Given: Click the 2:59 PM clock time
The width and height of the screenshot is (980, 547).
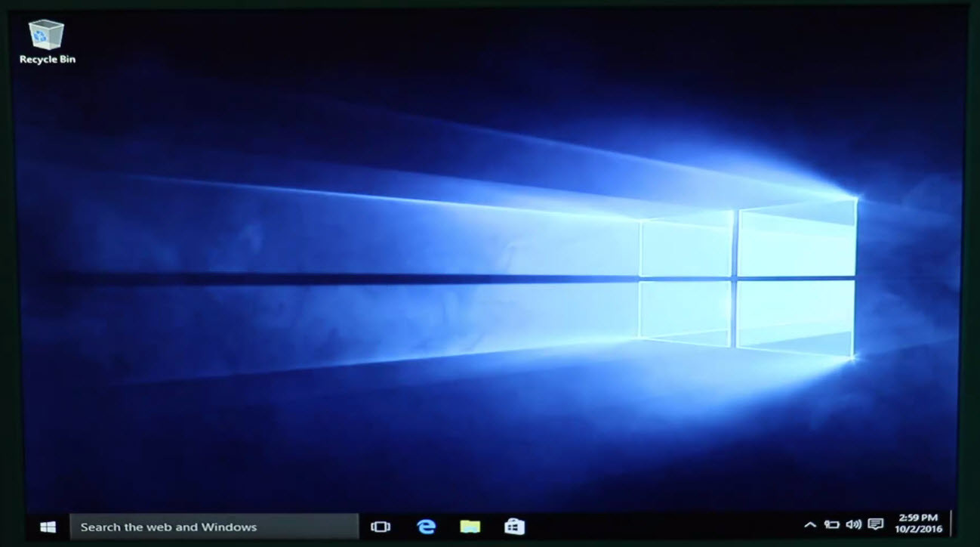Looking at the screenshot, I should coord(917,518).
